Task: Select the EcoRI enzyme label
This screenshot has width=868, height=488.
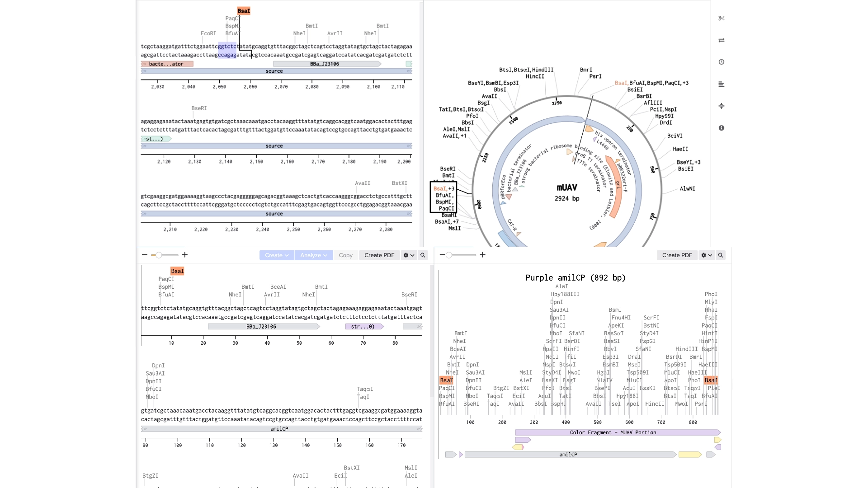Action: pyautogui.click(x=208, y=33)
